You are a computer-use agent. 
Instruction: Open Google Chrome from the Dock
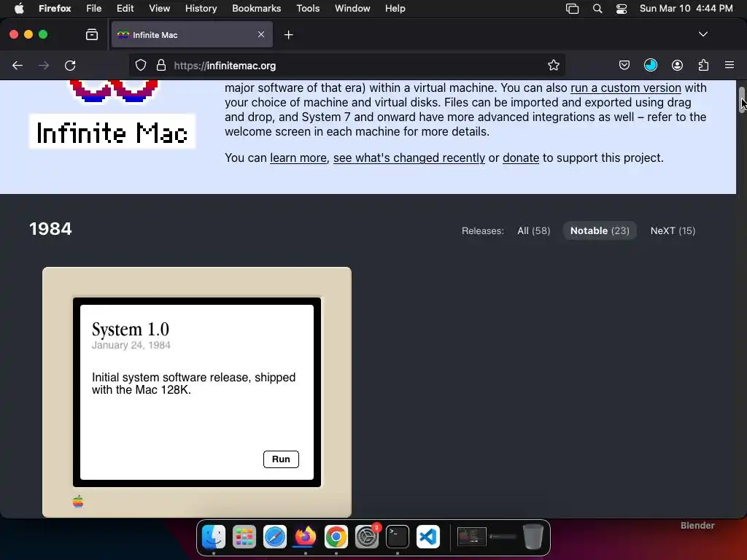pos(336,537)
